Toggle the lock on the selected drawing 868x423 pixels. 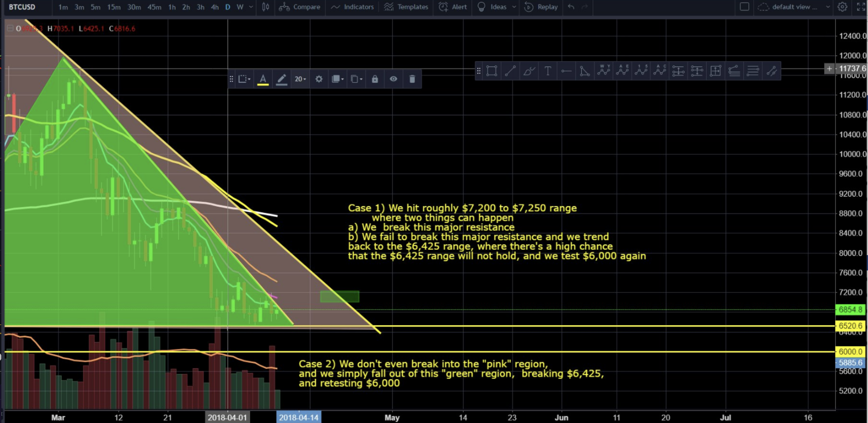pyautogui.click(x=375, y=79)
